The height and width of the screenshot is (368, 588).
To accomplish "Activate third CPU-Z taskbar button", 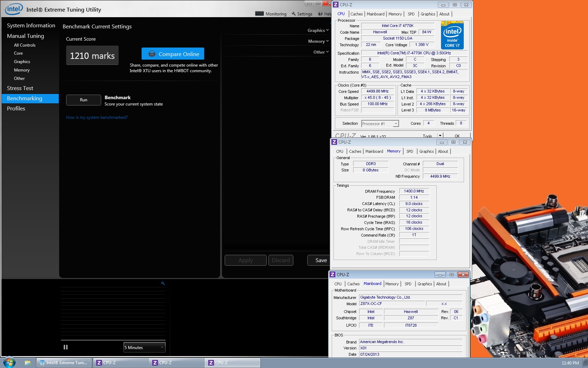I will tap(232, 363).
